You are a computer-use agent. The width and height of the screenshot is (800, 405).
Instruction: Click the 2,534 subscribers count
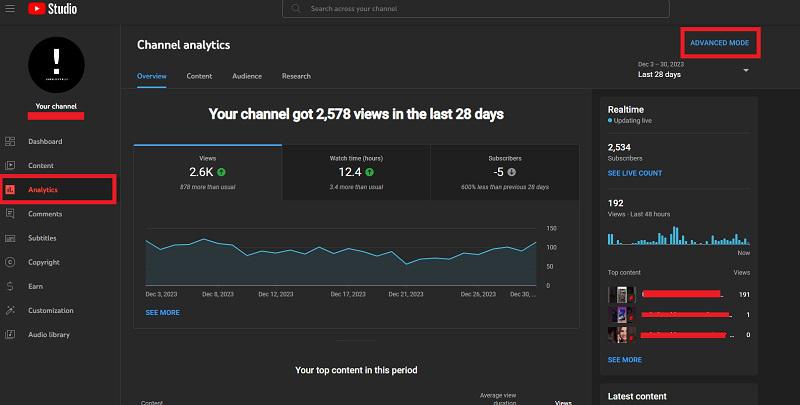(x=619, y=147)
